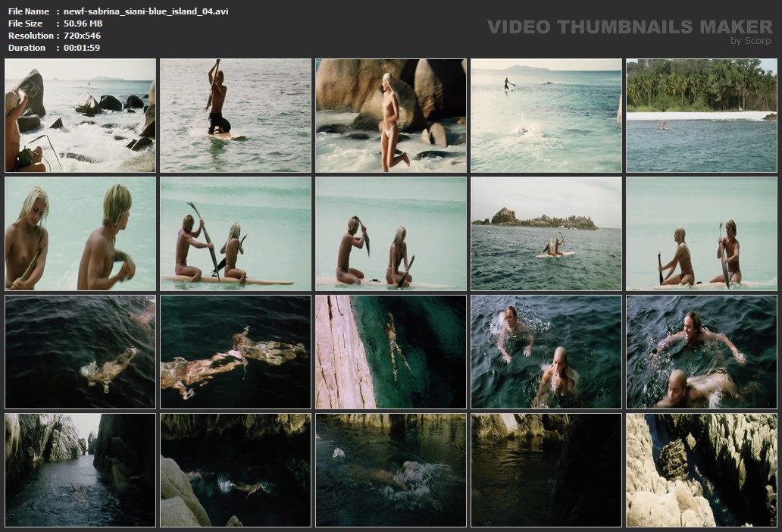
Task: Select the swimmer beside pale cliff thumbnail
Action: [391, 352]
